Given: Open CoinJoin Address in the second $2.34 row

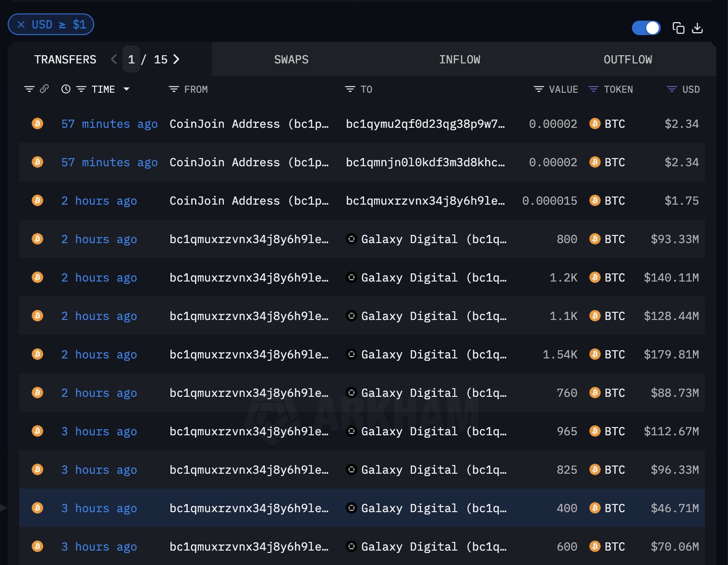Looking at the screenshot, I should (249, 162).
